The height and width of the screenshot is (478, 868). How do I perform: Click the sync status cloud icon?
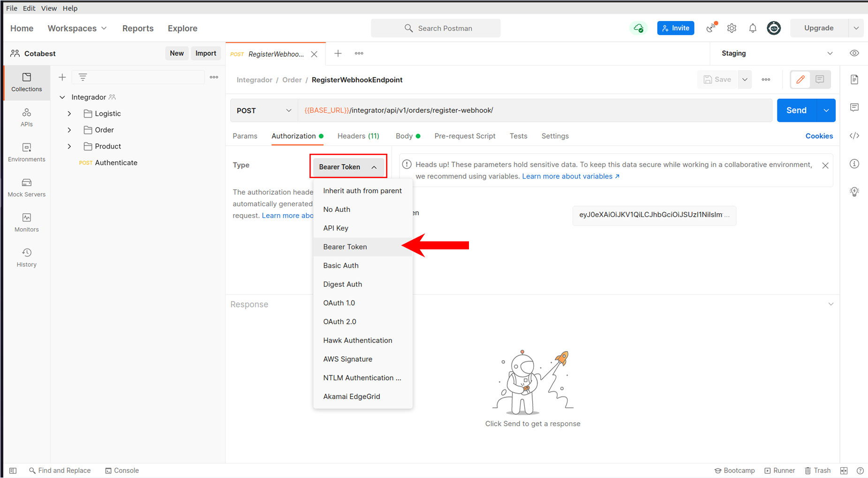tap(638, 28)
